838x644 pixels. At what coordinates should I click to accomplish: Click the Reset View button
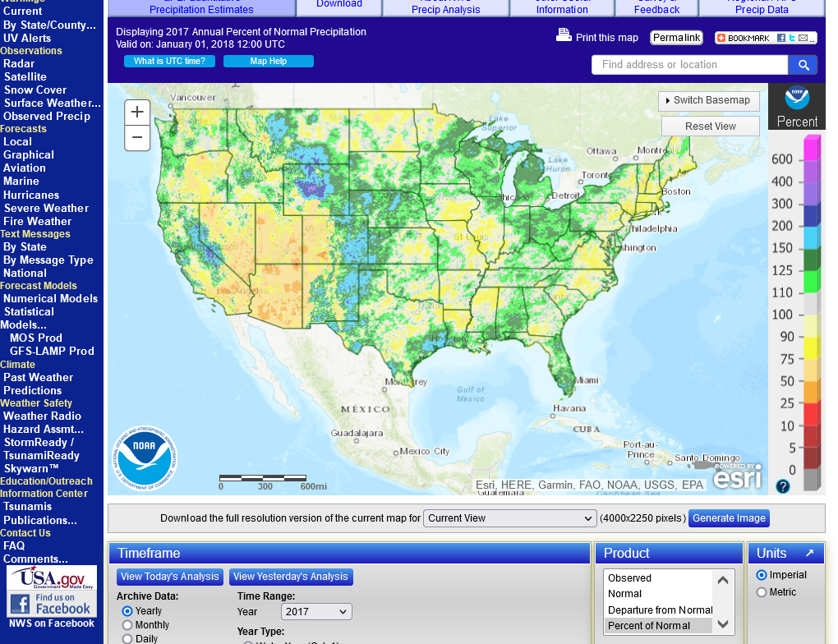click(x=711, y=126)
